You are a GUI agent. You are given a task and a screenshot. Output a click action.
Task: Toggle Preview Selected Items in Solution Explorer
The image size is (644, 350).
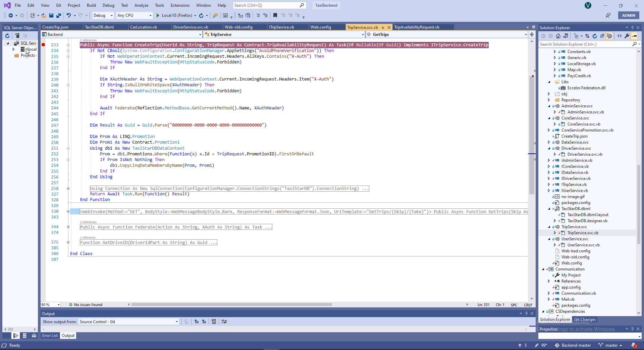click(x=634, y=36)
